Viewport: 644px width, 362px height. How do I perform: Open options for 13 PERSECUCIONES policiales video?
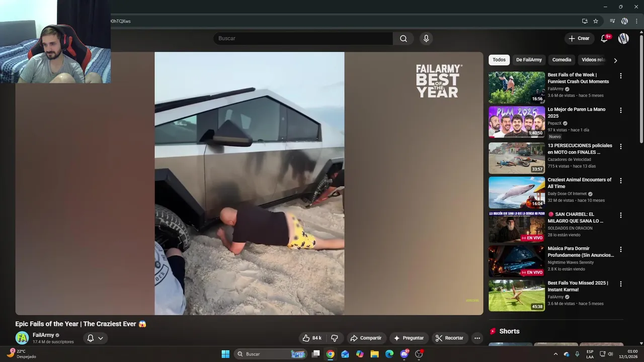620,146
